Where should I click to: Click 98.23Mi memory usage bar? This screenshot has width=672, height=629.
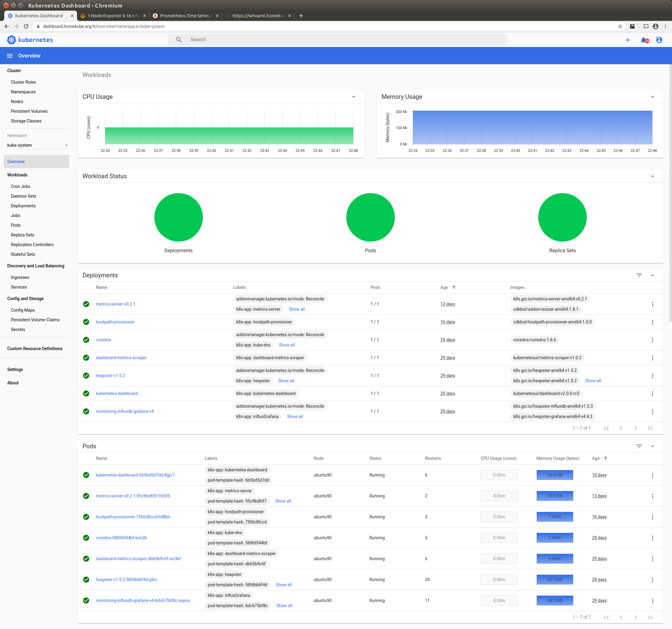(555, 601)
